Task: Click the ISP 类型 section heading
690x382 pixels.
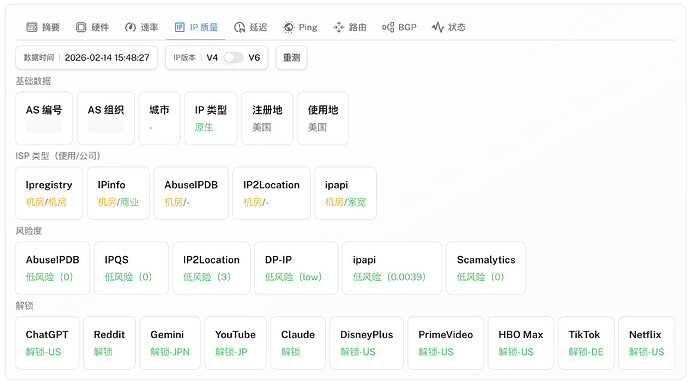Action: pyautogui.click(x=58, y=156)
